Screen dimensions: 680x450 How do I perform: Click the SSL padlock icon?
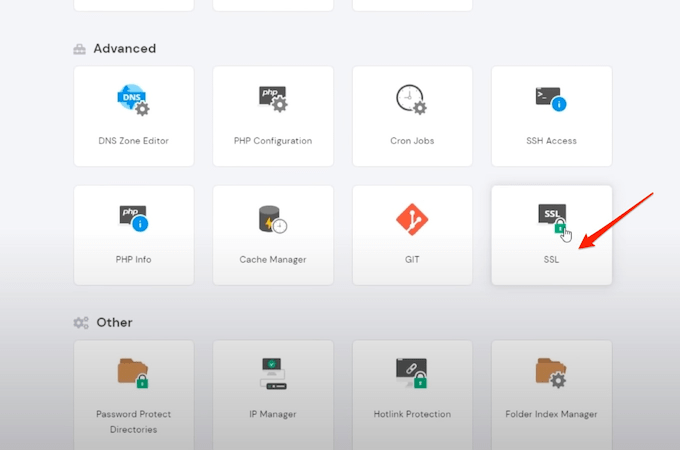(552, 218)
